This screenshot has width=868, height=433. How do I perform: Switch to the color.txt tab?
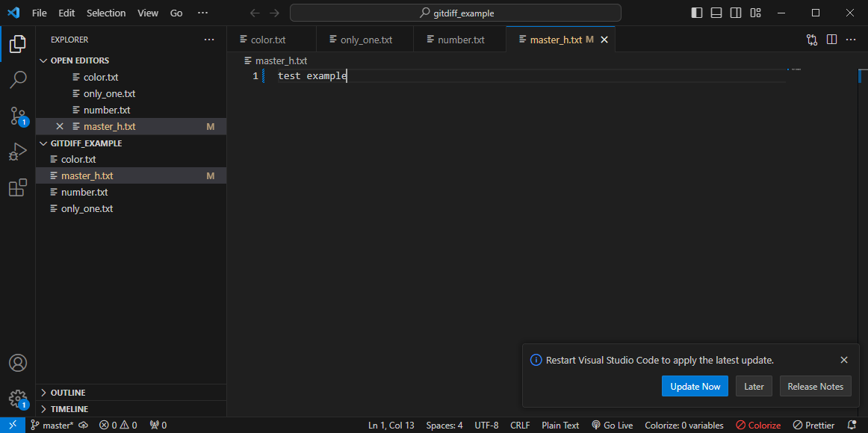coord(271,40)
